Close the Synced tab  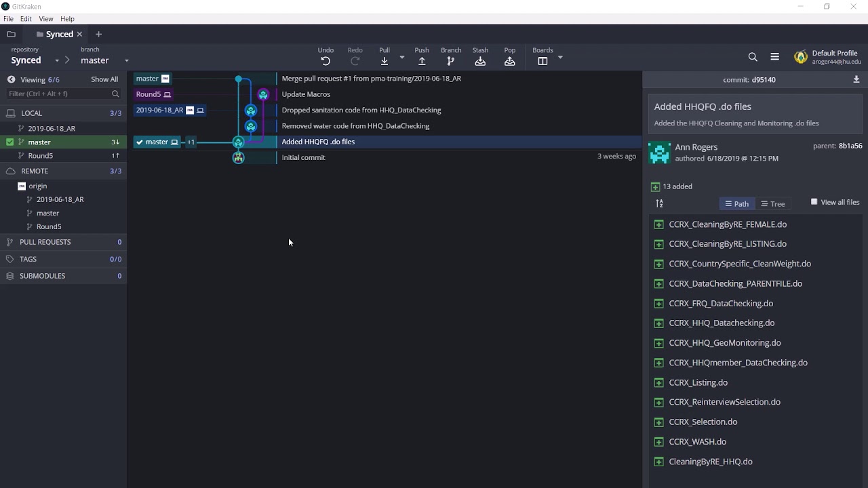click(79, 34)
